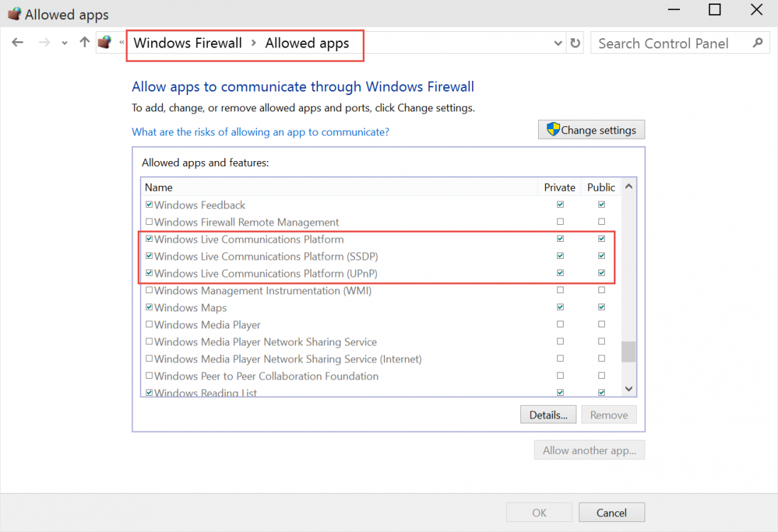Refresh the Allowed apps page

(x=575, y=43)
